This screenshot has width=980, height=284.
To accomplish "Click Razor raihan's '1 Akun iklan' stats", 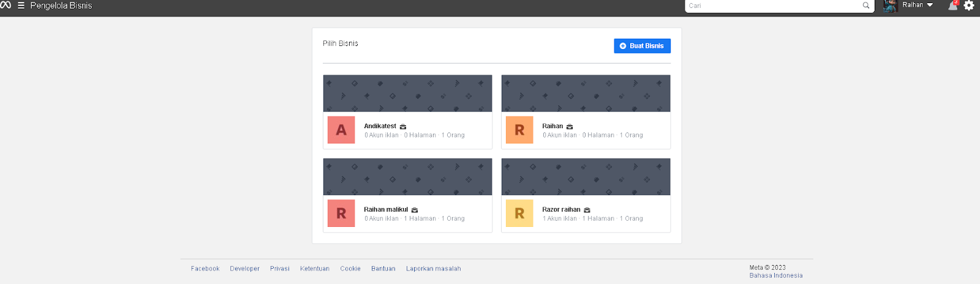I will tap(560, 218).
